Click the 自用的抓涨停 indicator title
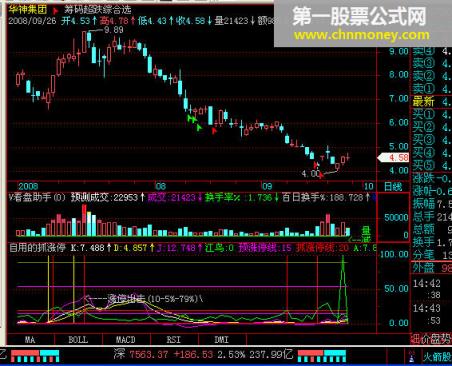 [37, 248]
